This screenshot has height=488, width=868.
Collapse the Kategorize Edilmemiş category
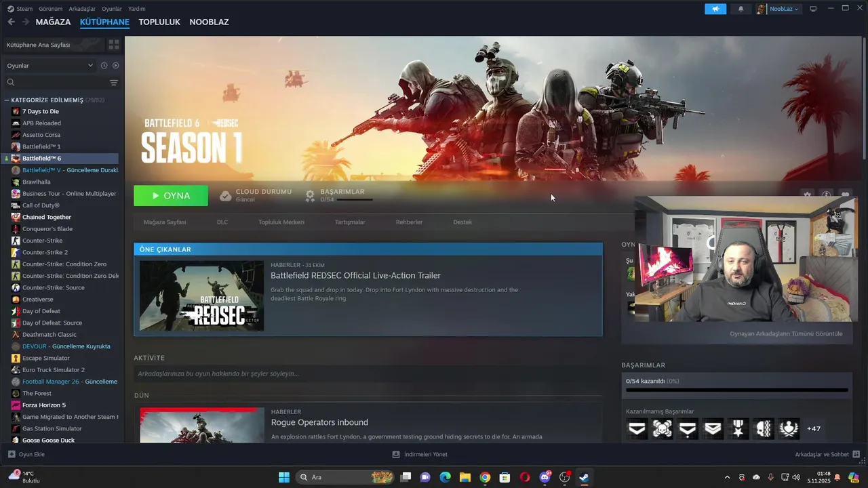[x=7, y=100]
